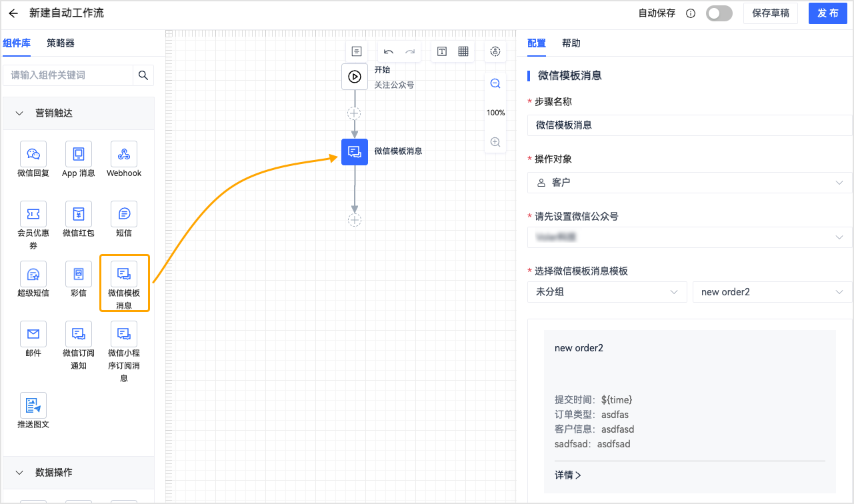Image resolution: width=854 pixels, height=504 pixels.
Task: Switch to the 策略器 tab
Action: (61, 43)
